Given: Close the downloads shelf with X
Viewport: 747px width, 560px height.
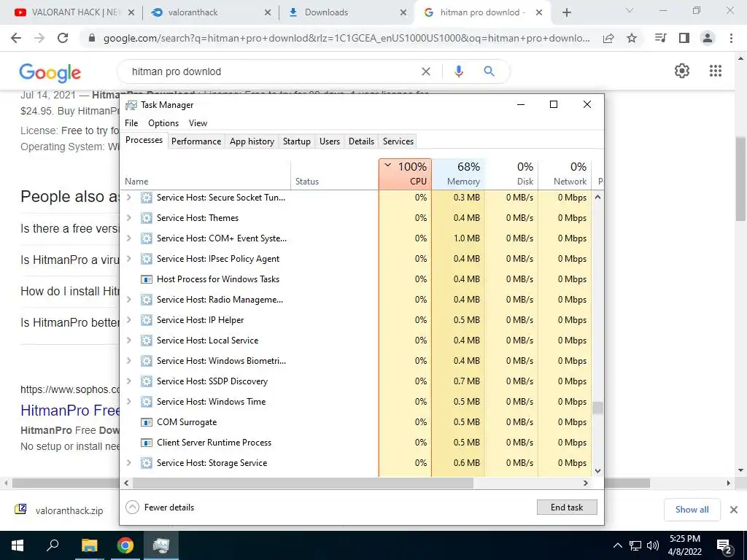Looking at the screenshot, I should click(734, 510).
